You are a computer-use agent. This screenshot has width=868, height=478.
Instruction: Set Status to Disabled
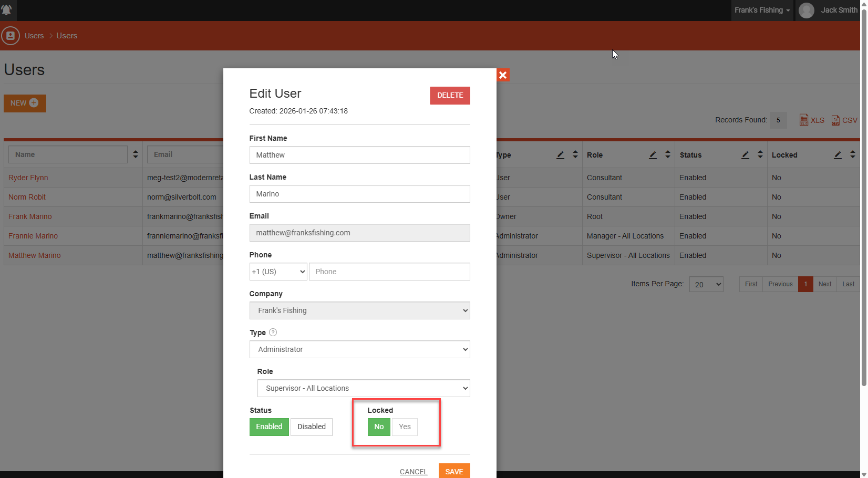[x=312, y=427]
